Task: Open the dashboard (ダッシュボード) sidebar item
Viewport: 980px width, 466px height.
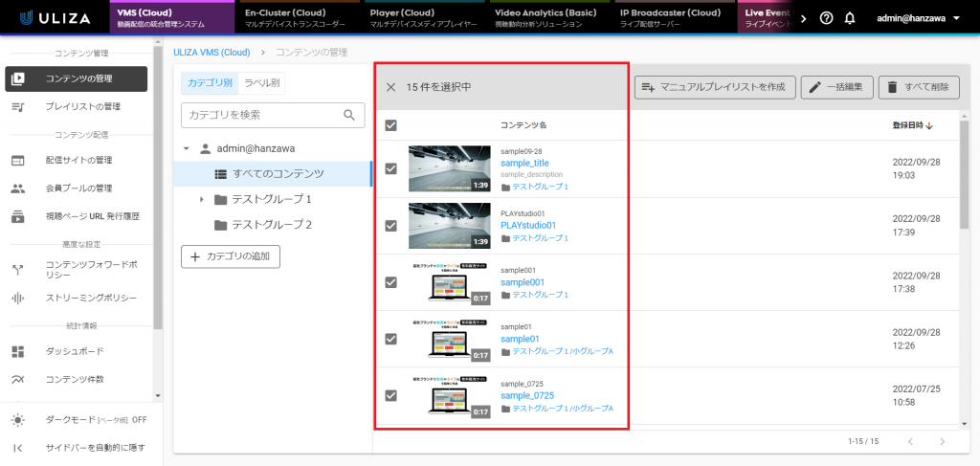Action: (75, 351)
